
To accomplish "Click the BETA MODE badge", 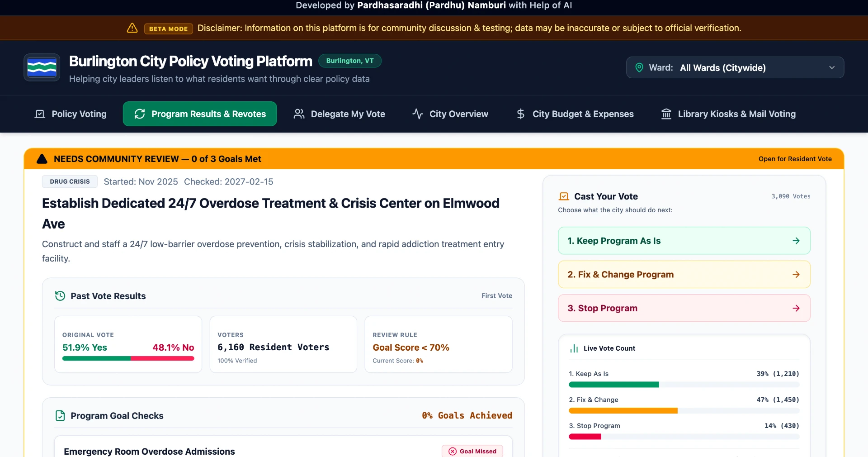I will tap(168, 29).
